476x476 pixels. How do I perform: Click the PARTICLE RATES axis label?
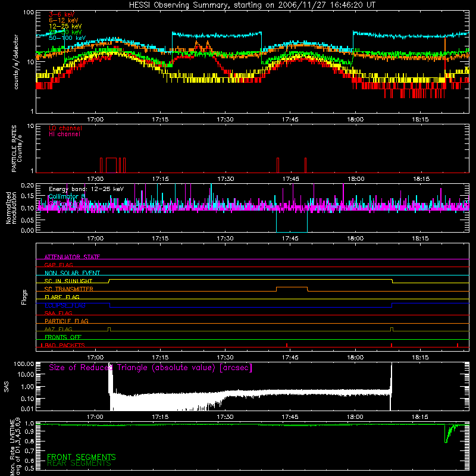17,149
